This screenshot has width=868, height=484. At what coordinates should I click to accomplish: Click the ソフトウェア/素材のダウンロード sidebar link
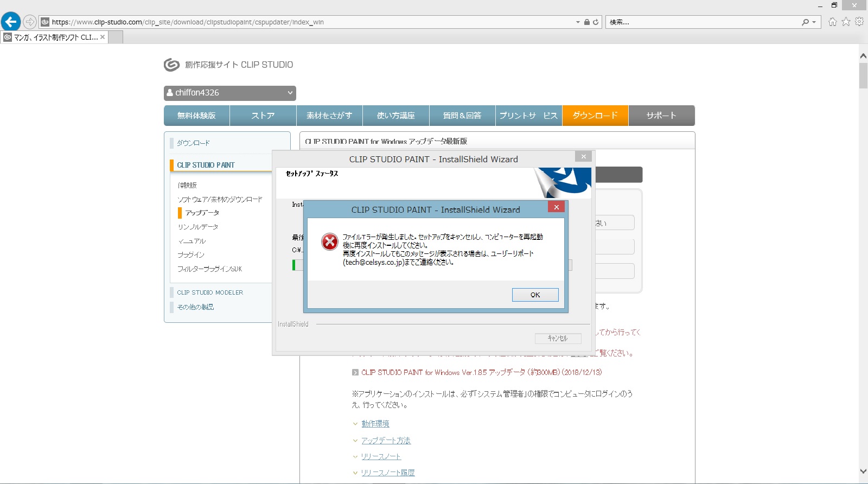220,200
